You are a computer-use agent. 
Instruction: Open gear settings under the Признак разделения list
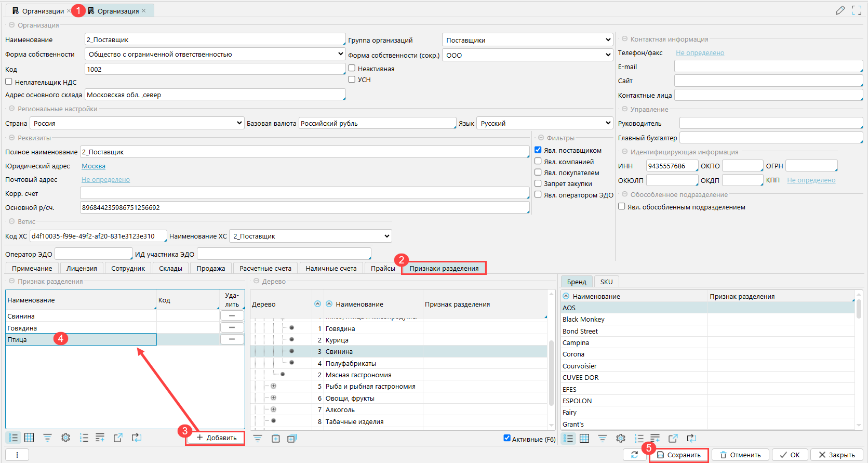pos(65,438)
